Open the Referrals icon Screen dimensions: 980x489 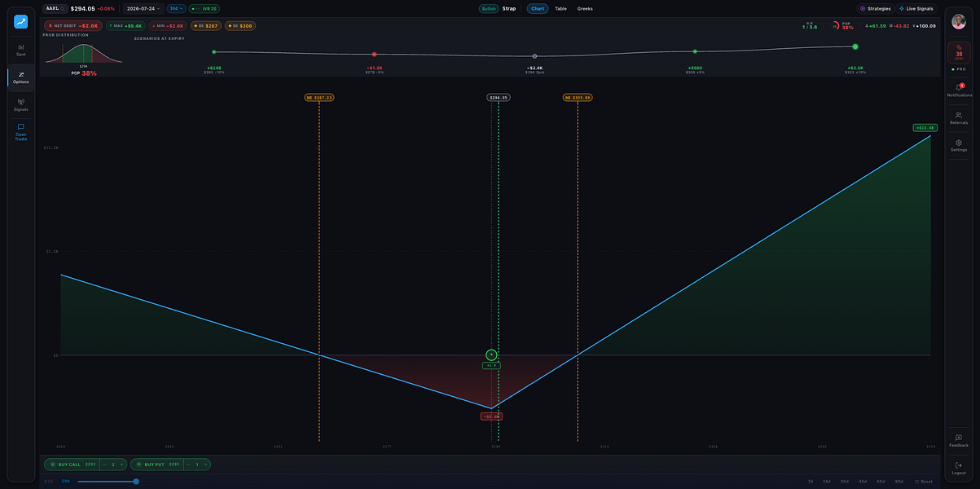959,118
